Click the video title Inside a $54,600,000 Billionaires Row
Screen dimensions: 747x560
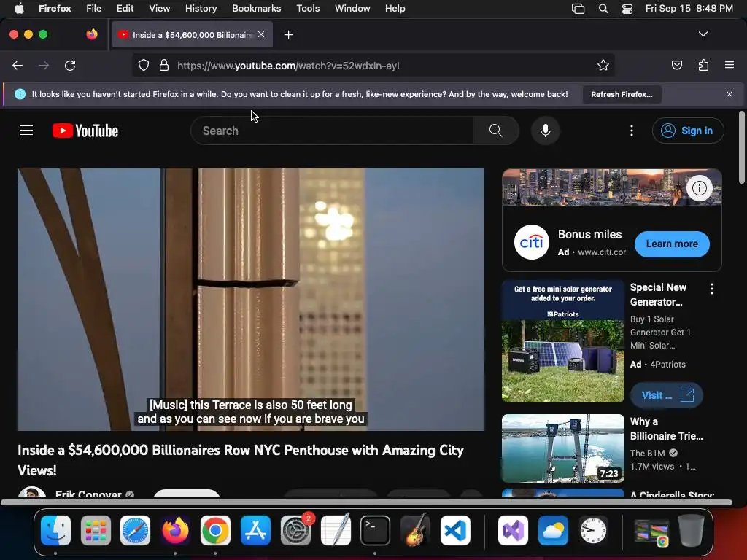241,460
